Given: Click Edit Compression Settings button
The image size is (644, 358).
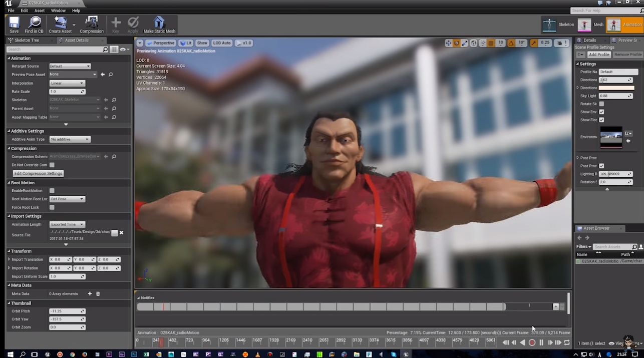Looking at the screenshot, I should tap(38, 173).
